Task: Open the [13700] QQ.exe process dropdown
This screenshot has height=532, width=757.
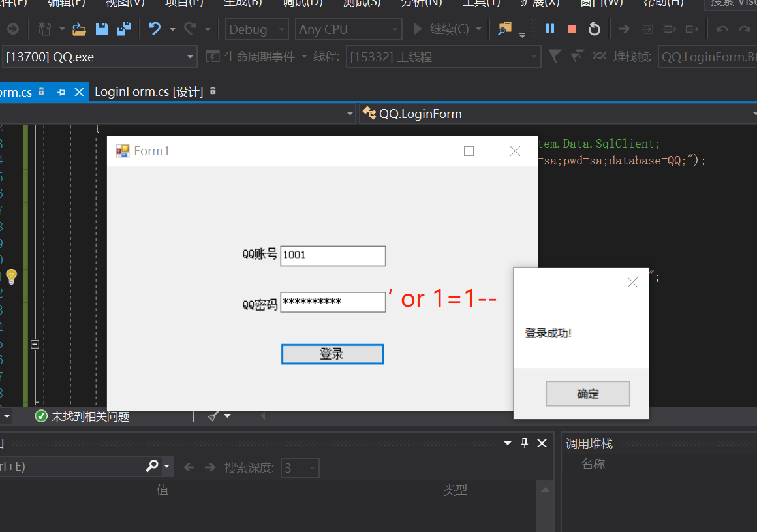Action: pos(100,57)
